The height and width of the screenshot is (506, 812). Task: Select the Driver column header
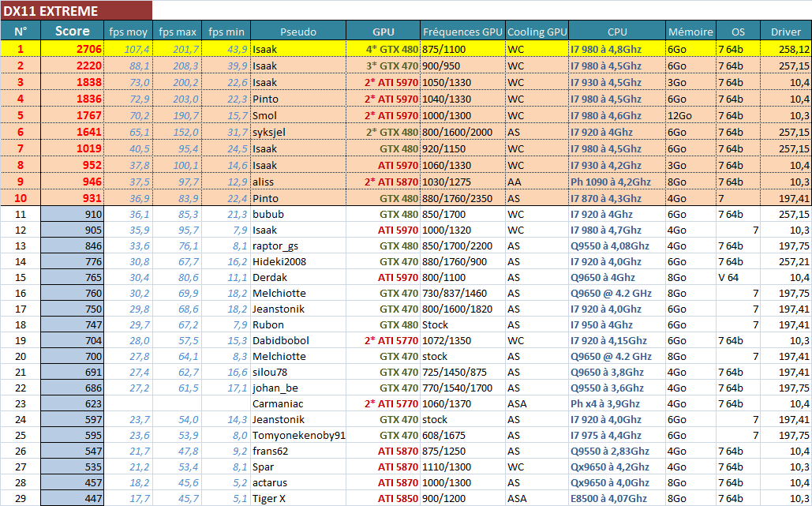tap(786, 31)
